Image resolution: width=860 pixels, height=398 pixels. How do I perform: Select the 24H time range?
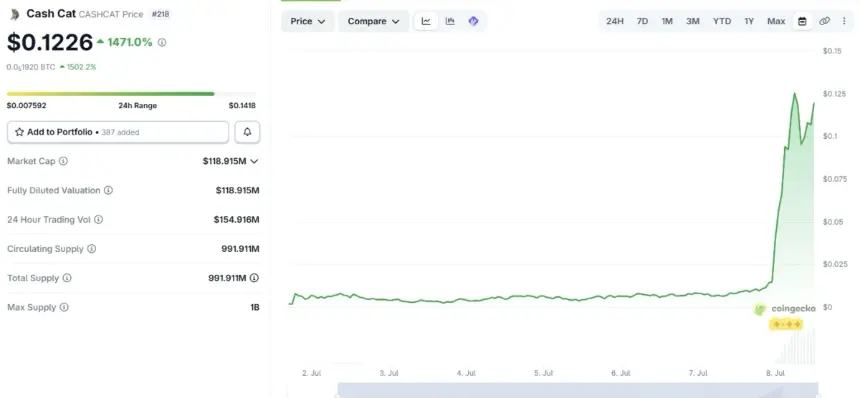point(615,21)
